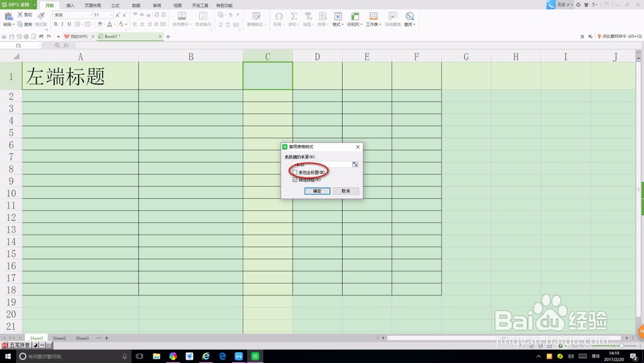Click the Auto Wrap (自动换行) icon

point(203,17)
